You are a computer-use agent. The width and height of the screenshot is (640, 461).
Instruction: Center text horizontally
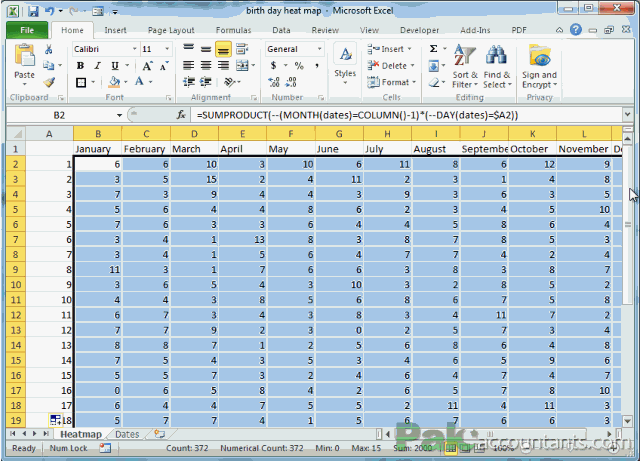tap(206, 65)
